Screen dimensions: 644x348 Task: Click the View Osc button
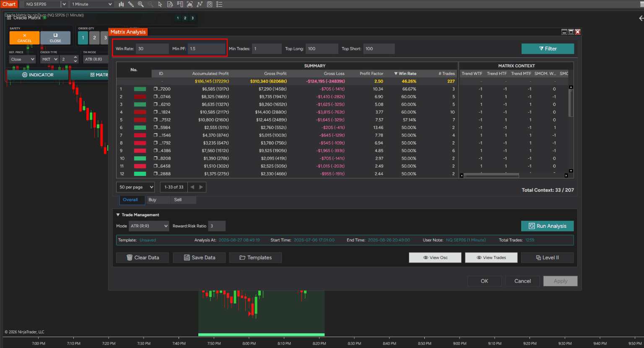435,258
